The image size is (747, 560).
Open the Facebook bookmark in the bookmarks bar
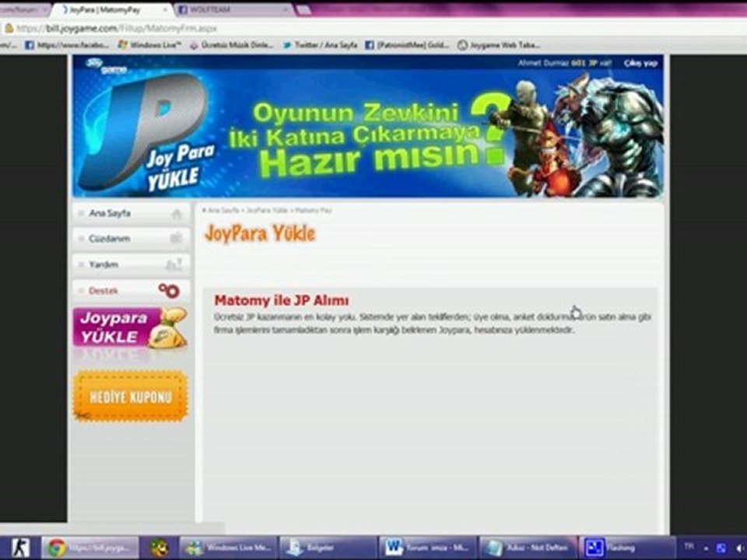pyautogui.click(x=67, y=45)
